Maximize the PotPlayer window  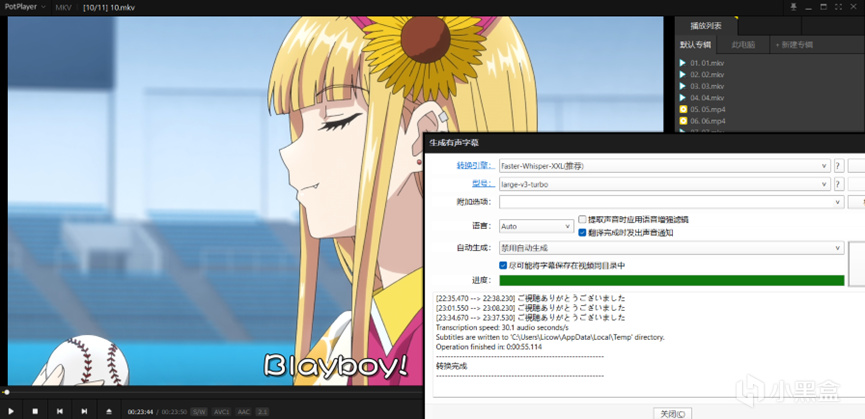tap(824, 7)
